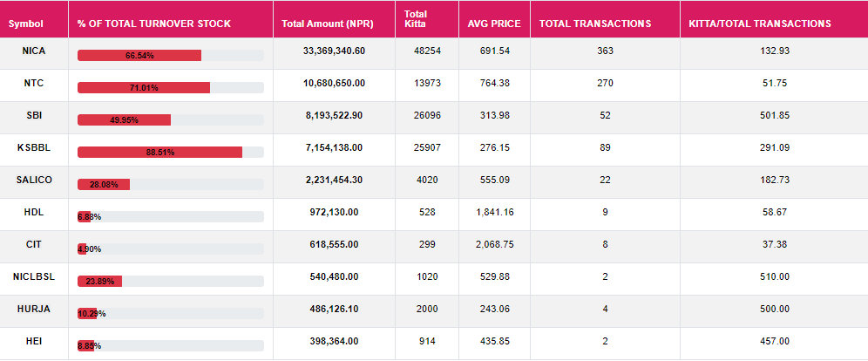Click NTC average price 764.38
The height and width of the screenshot is (361, 868).
[x=494, y=83]
